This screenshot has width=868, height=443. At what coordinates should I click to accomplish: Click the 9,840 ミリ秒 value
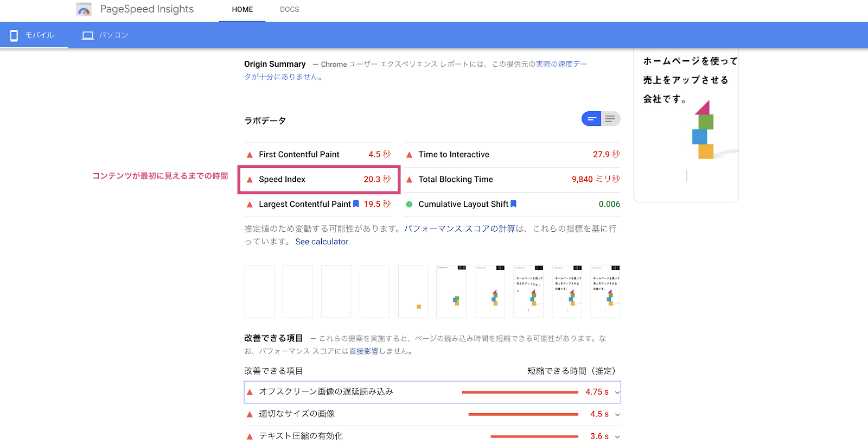click(x=596, y=179)
